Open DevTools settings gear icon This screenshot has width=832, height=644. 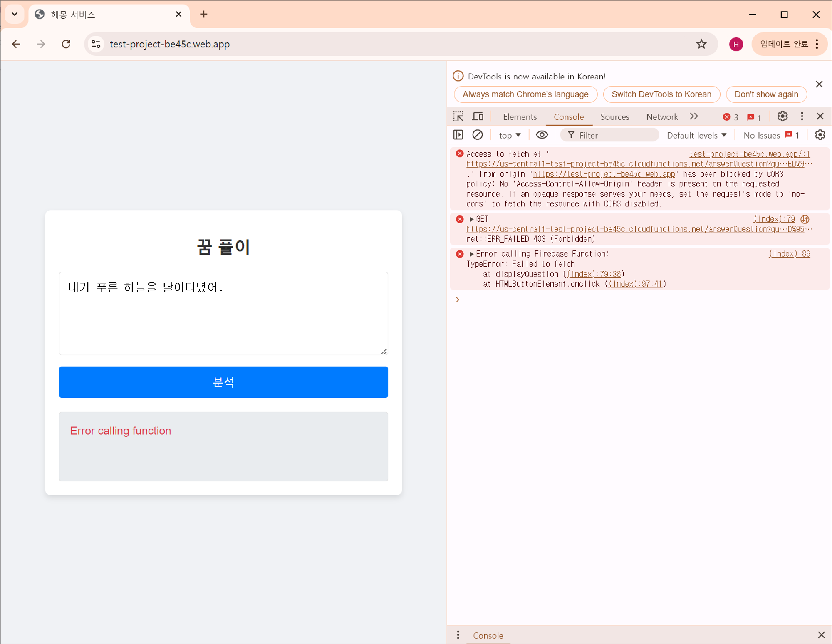tap(782, 116)
